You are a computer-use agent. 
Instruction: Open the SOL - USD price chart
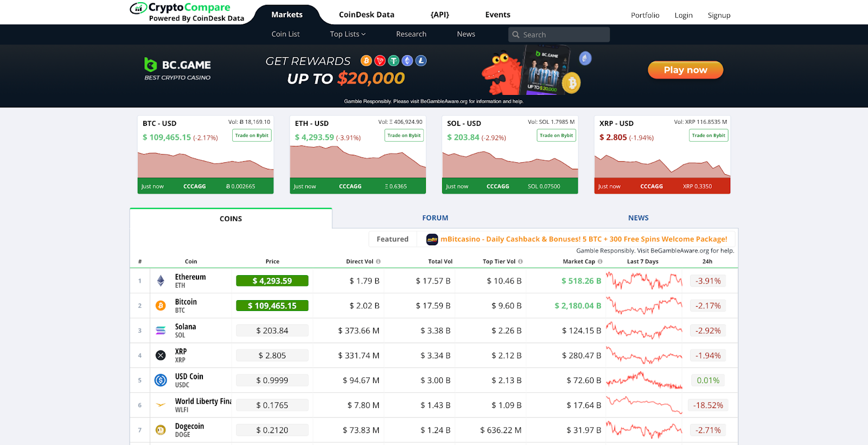(509, 164)
